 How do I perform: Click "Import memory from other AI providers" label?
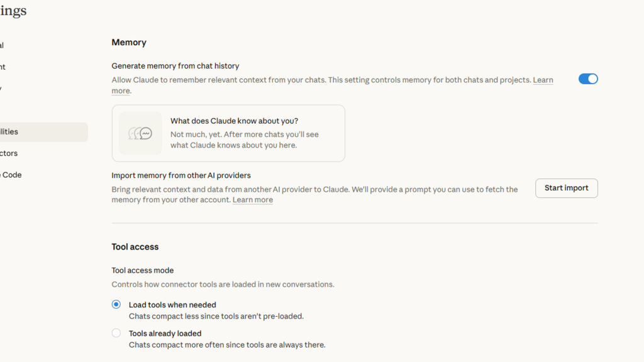pos(181,175)
